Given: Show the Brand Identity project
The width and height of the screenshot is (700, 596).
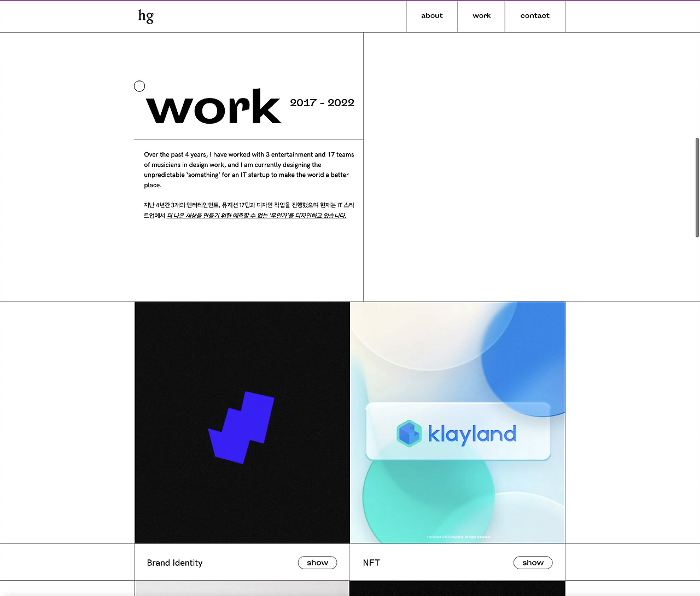Looking at the screenshot, I should (x=317, y=563).
